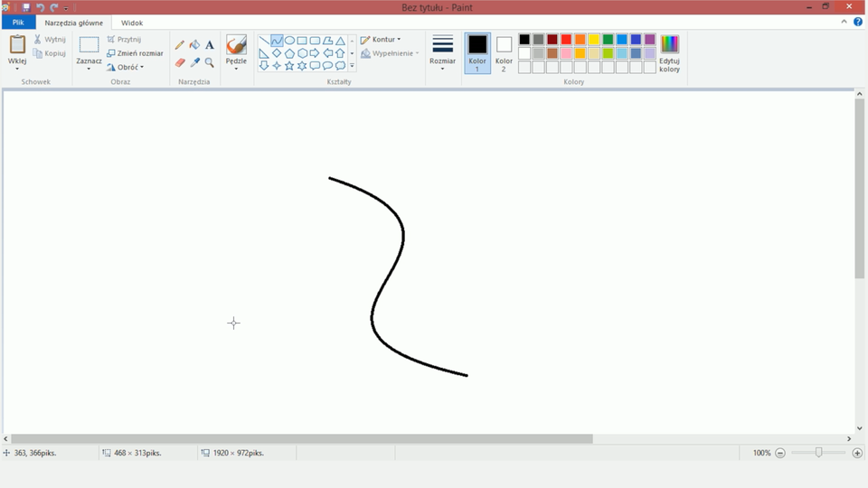Click Zmień rozmiar resize button

click(135, 53)
